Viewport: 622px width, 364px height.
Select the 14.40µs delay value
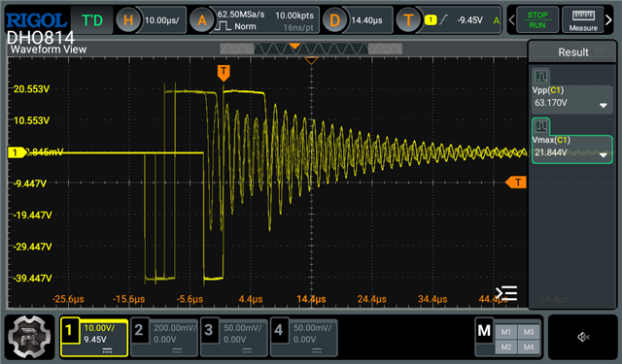(366, 20)
